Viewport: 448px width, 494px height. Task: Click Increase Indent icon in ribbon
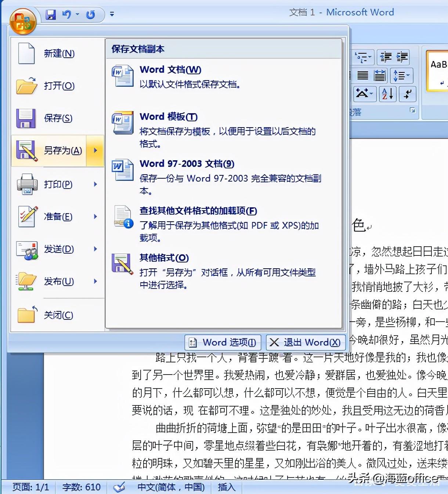402,57
